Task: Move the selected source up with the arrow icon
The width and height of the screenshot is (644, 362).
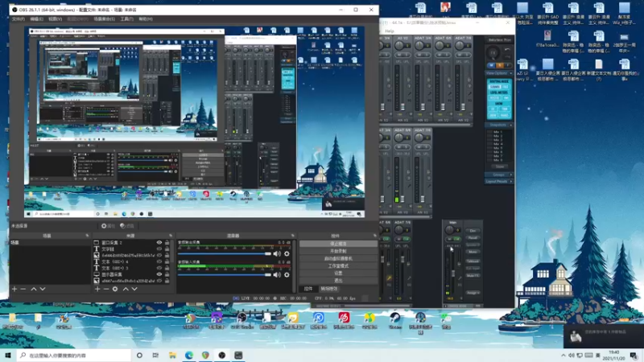Action: [125, 289]
